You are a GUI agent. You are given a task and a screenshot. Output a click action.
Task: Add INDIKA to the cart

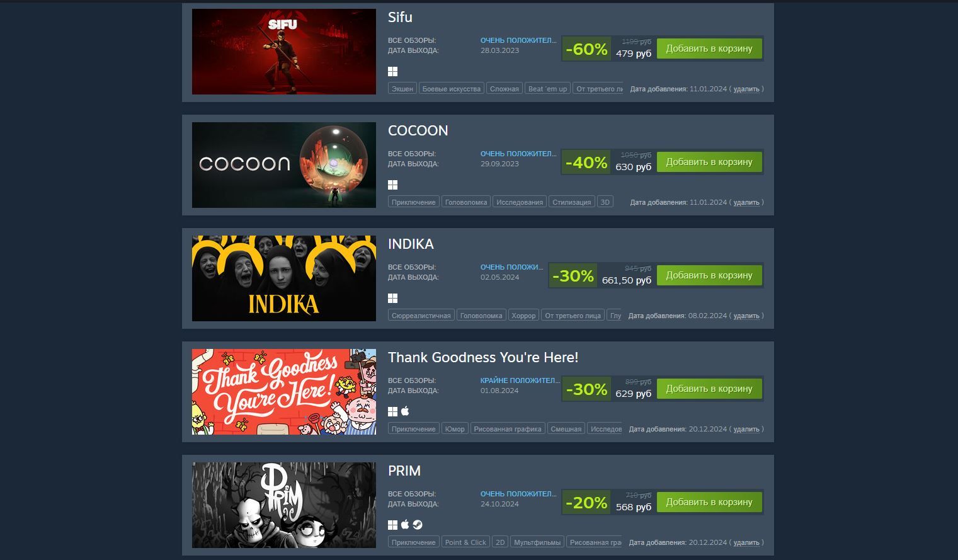click(x=709, y=275)
